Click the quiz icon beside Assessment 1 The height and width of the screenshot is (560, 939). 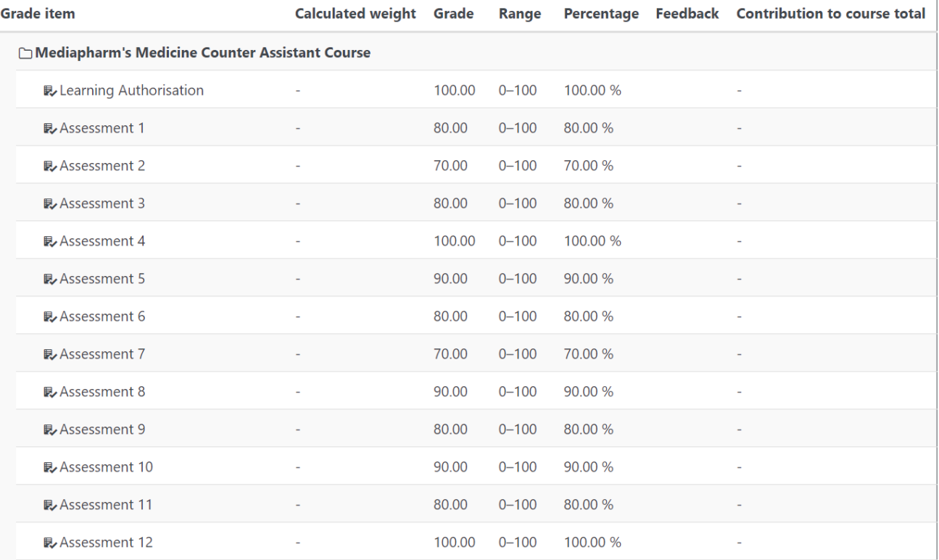point(50,129)
